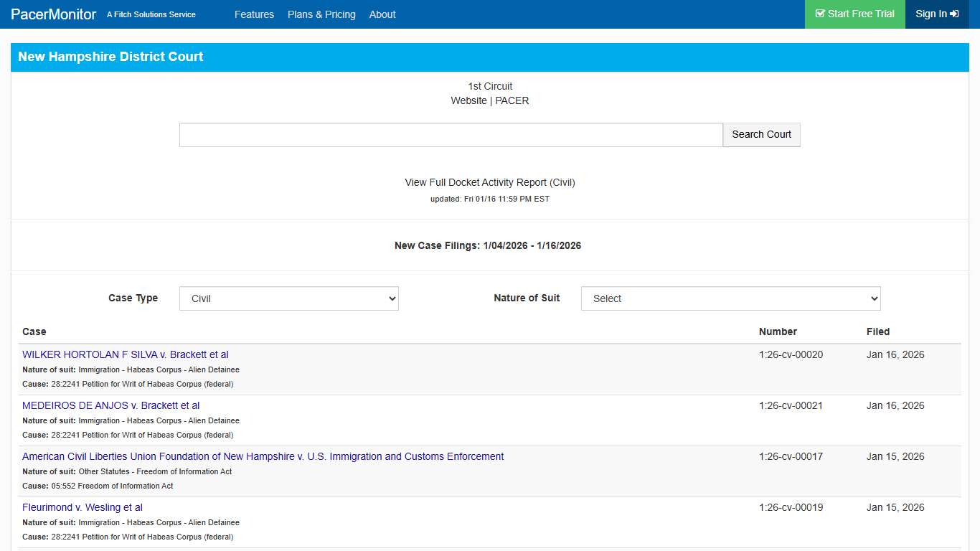Viewport: 980px width, 551px height.
Task: Open case WILKER HORTOLAN F SILVA v. Brackett
Action: pyautogui.click(x=125, y=354)
